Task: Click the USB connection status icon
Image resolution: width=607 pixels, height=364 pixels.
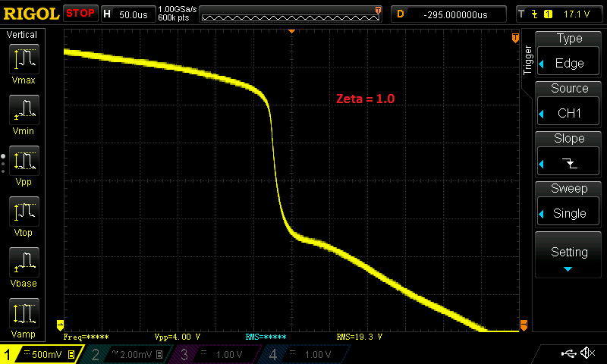Action: (568, 353)
